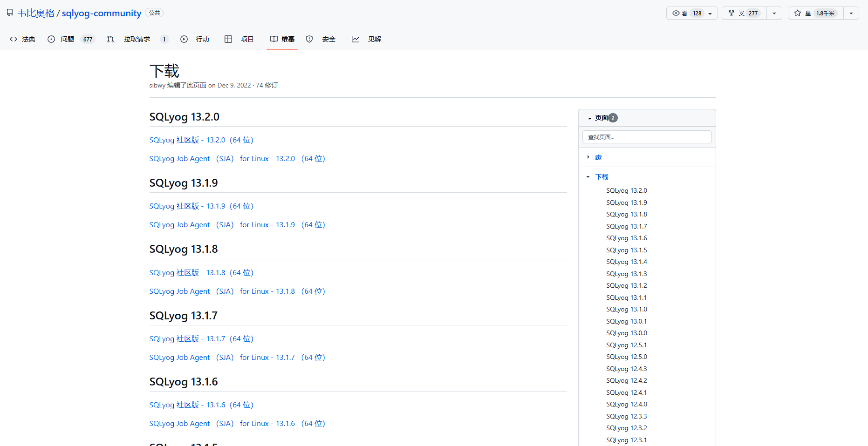Click the wiki book icon
This screenshot has width=868, height=446.
274,39
